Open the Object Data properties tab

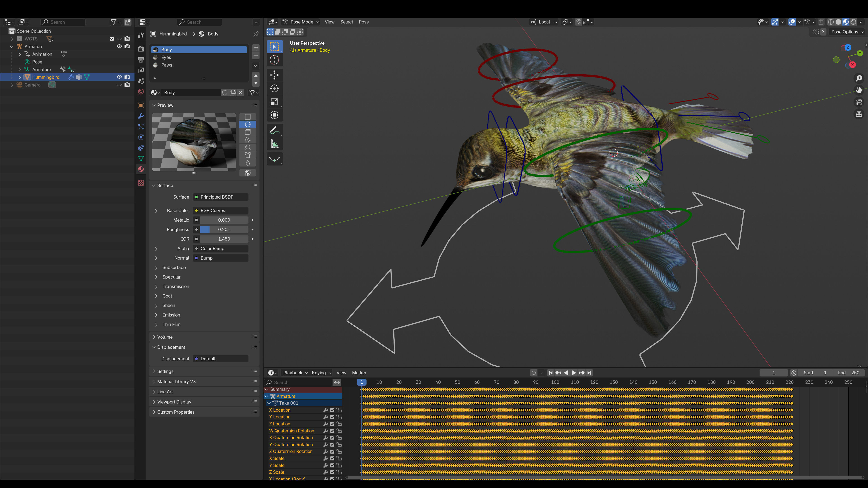(141, 158)
